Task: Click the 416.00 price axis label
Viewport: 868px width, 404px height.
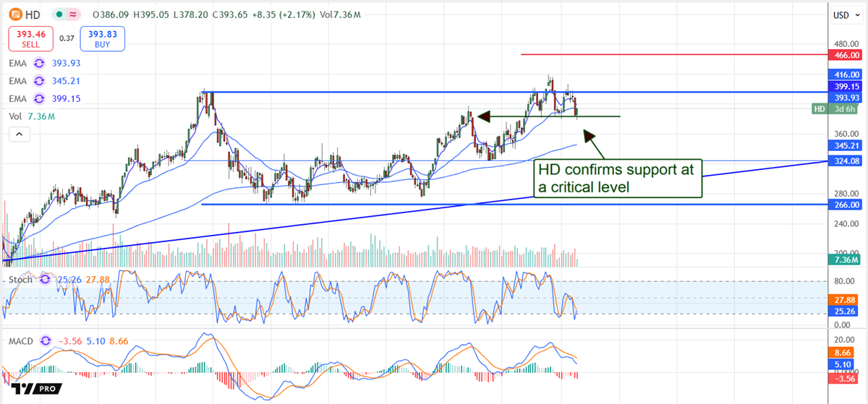Action: (845, 74)
